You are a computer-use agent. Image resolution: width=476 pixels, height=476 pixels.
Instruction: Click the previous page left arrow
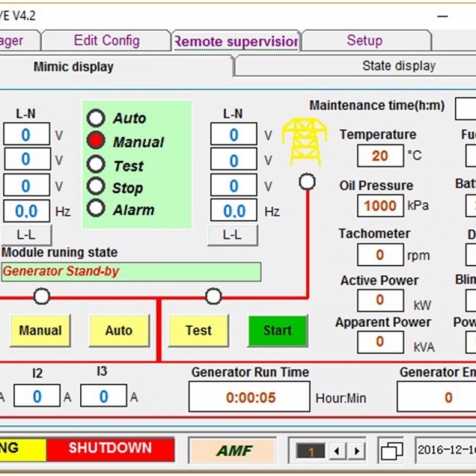point(337,451)
